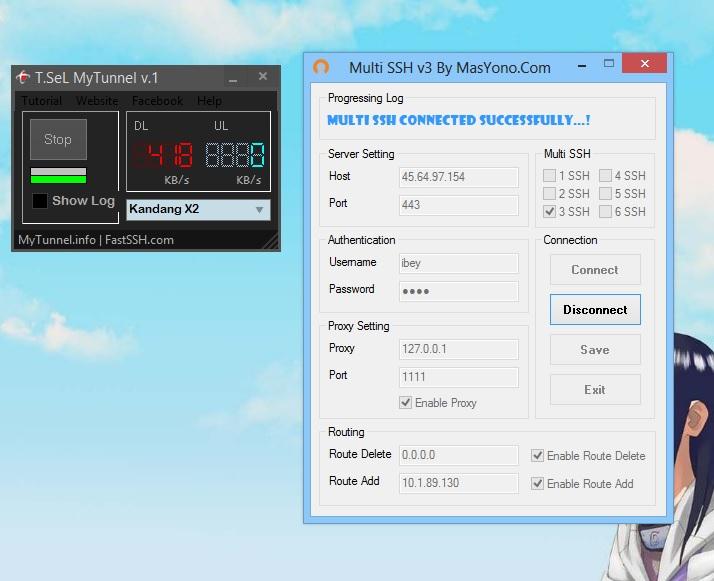This screenshot has height=581, width=714.
Task: Click the Host field 45.64.97.154
Action: 459,177
